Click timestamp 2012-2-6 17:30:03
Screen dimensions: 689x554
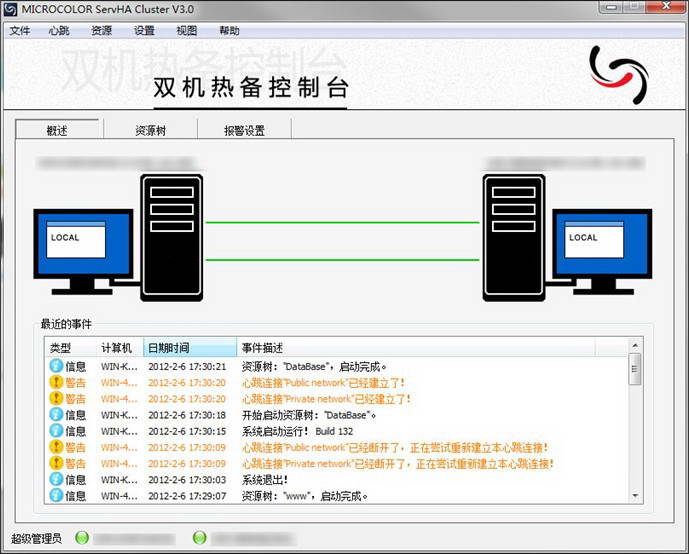[x=187, y=480]
